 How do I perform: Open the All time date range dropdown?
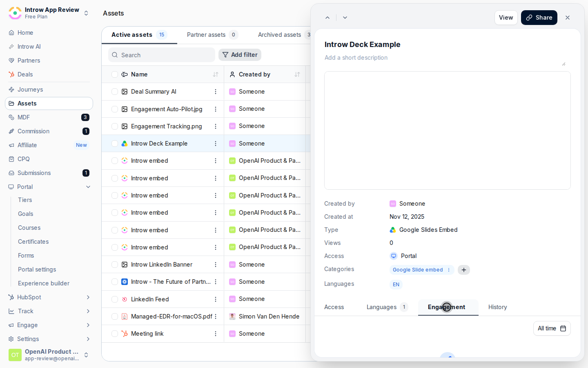(552, 328)
